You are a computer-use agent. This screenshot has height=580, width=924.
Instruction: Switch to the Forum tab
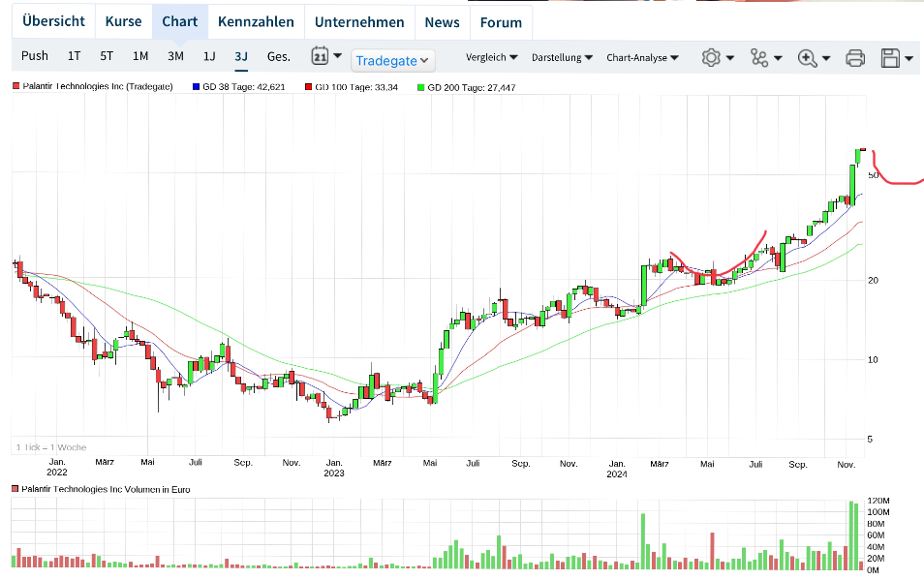(x=501, y=22)
